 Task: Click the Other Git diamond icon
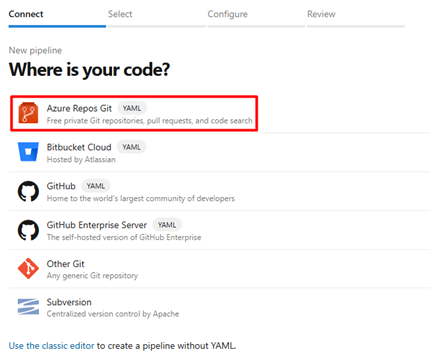click(28, 268)
